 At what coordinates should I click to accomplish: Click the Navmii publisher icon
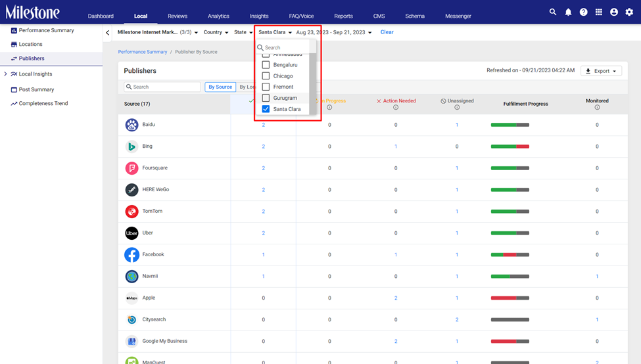131,276
